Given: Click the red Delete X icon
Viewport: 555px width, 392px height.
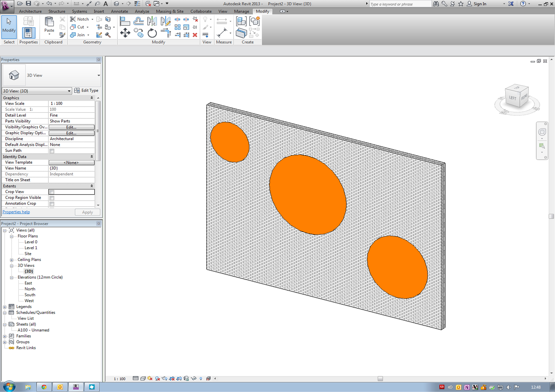Looking at the screenshot, I should (195, 35).
